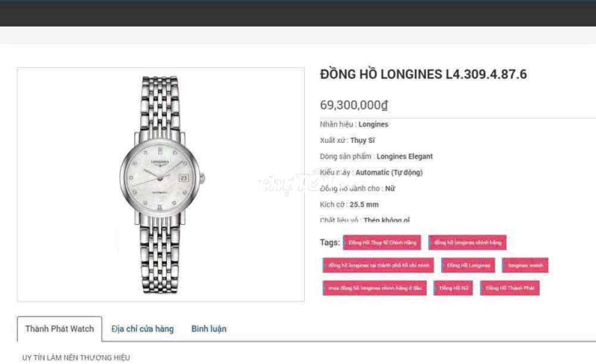Select the Đồng Hồ Thành Phát tag
This screenshot has height=364, width=596.
(x=510, y=288)
